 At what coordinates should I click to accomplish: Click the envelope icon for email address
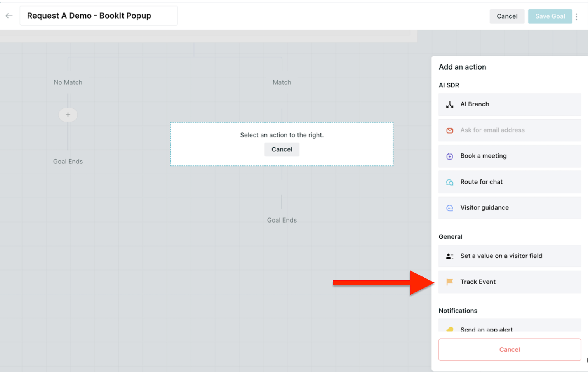pyautogui.click(x=449, y=130)
